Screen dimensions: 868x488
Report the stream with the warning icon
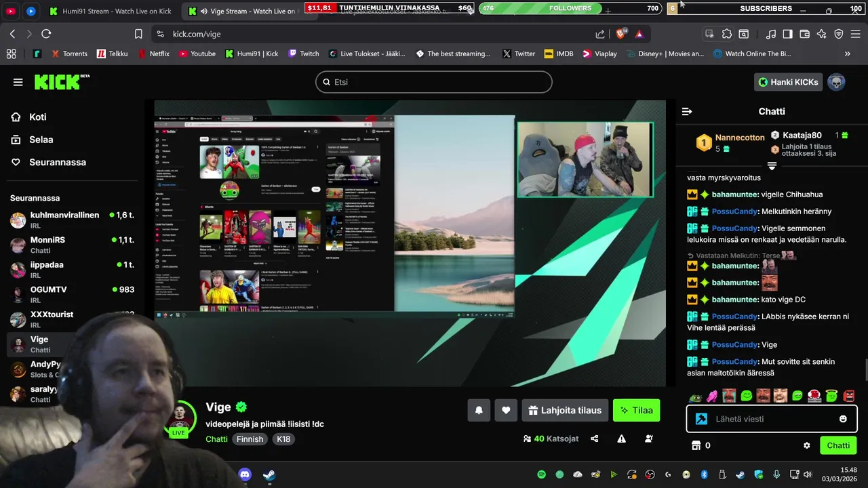point(621,439)
